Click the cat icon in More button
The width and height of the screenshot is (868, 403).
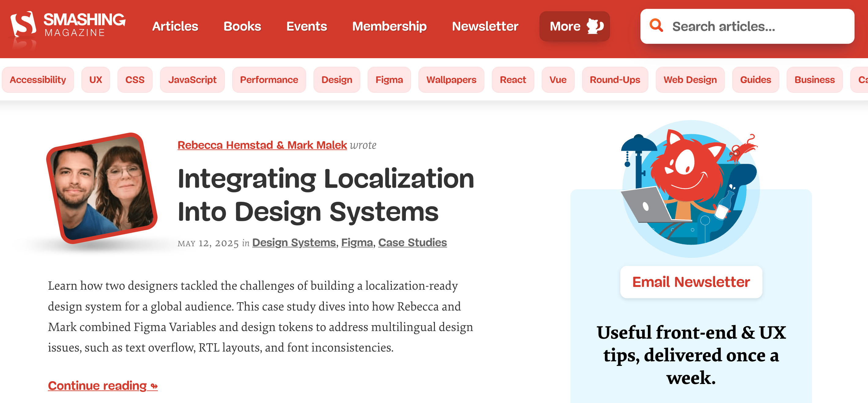click(x=595, y=26)
